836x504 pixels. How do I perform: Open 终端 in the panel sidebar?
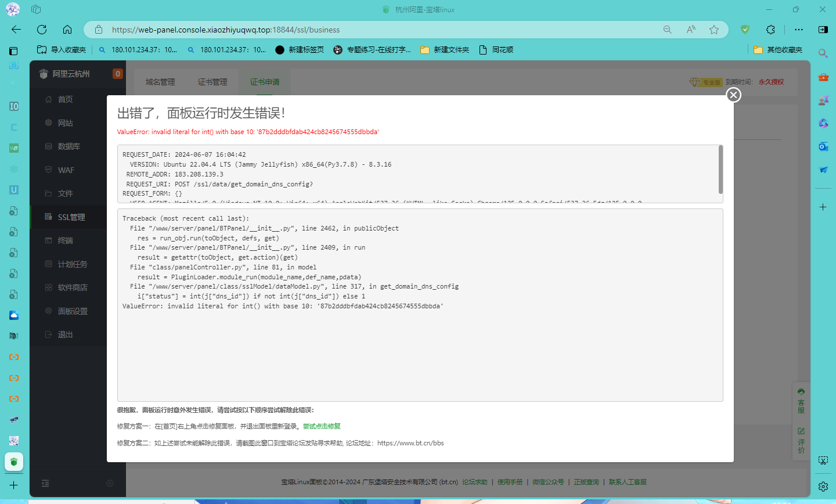point(65,240)
